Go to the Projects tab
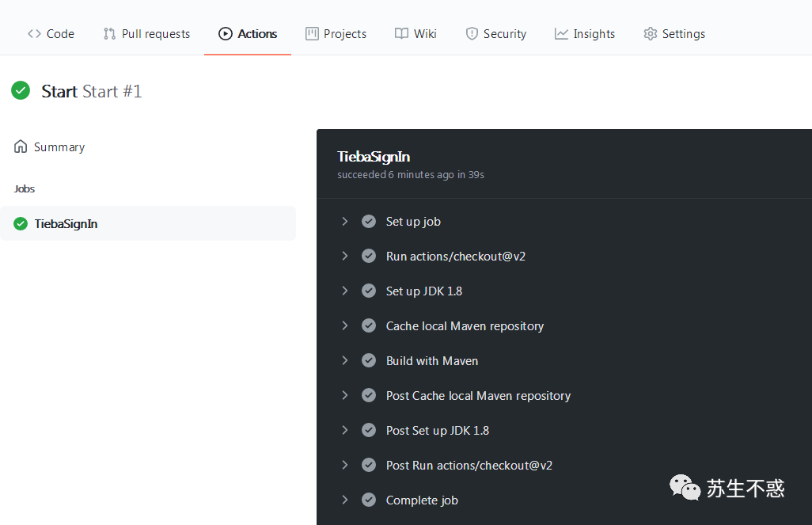Image resolution: width=812 pixels, height=525 pixels. (x=336, y=34)
